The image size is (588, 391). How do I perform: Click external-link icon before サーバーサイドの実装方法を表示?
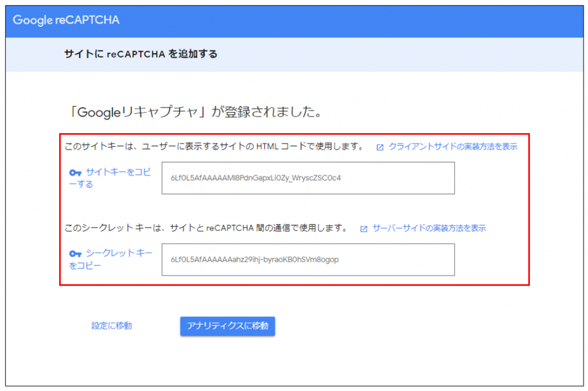(x=363, y=229)
